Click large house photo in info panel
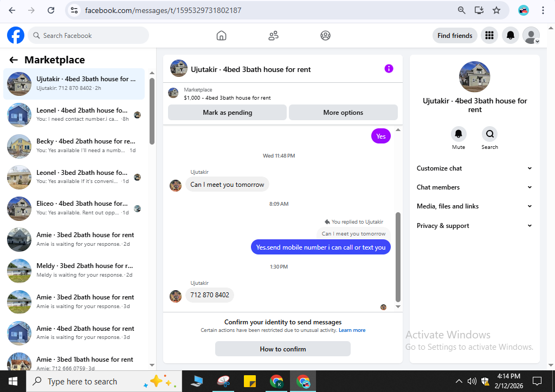 click(474, 77)
